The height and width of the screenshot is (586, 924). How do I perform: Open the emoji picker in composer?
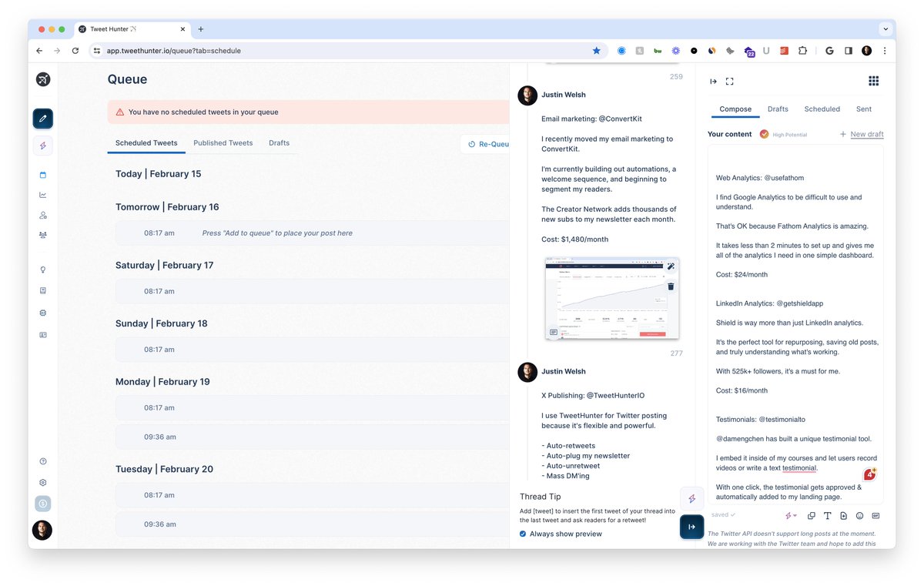(x=860, y=516)
